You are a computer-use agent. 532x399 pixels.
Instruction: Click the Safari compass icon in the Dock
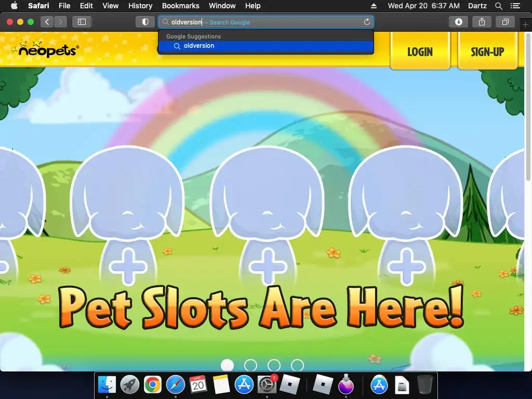point(176,384)
